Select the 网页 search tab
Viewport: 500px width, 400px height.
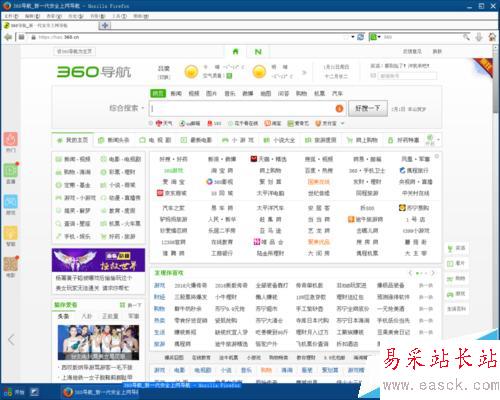pyautogui.click(x=158, y=93)
